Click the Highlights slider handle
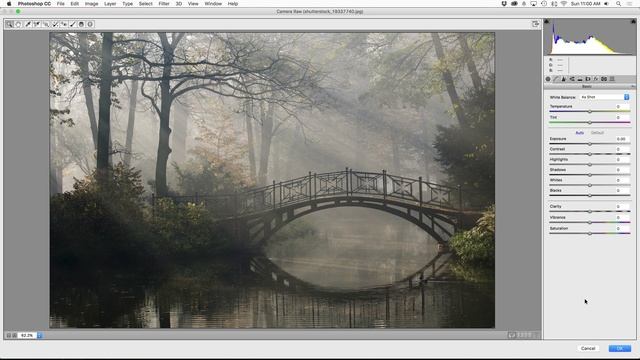Screen dimensions: 640x360 pyautogui.click(x=589, y=164)
